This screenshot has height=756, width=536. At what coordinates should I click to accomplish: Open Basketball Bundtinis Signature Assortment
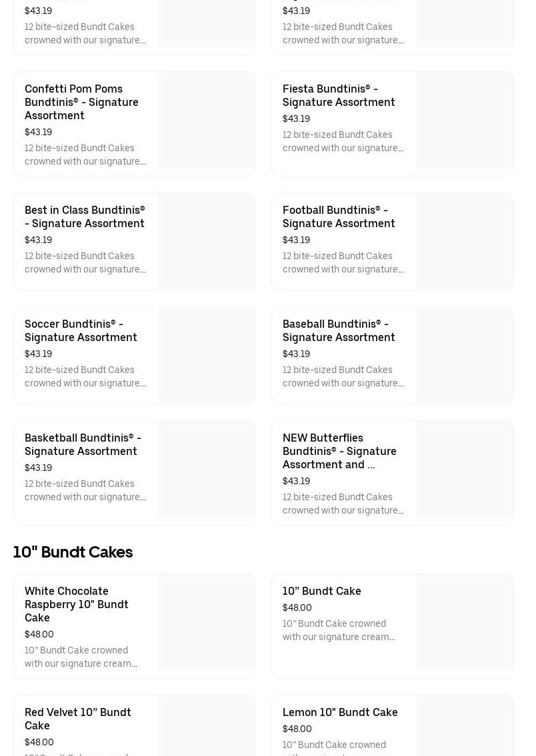83,444
